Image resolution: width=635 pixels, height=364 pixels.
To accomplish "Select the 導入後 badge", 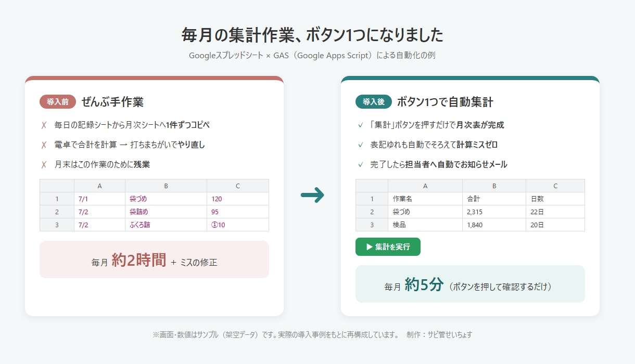I will click(x=374, y=102).
